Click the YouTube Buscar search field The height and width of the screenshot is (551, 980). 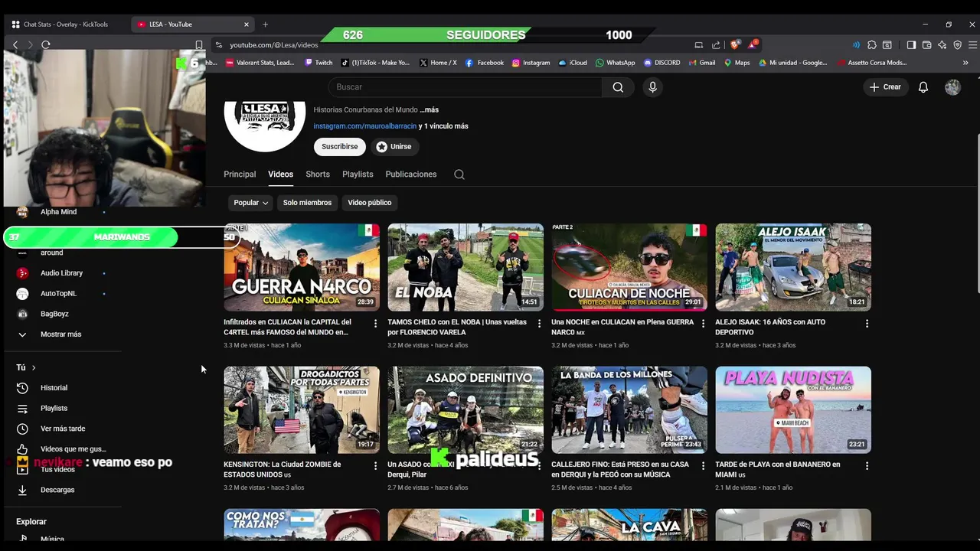click(465, 87)
